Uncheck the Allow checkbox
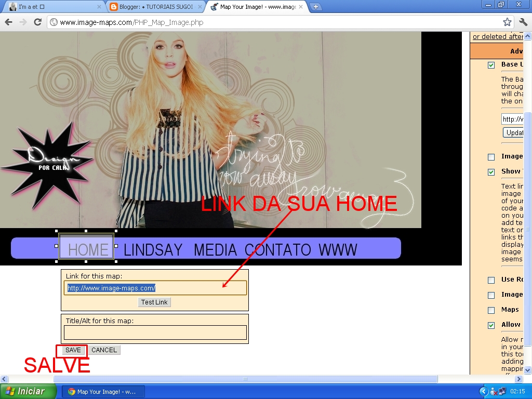Viewport: 532px width, 399px height. [490, 325]
